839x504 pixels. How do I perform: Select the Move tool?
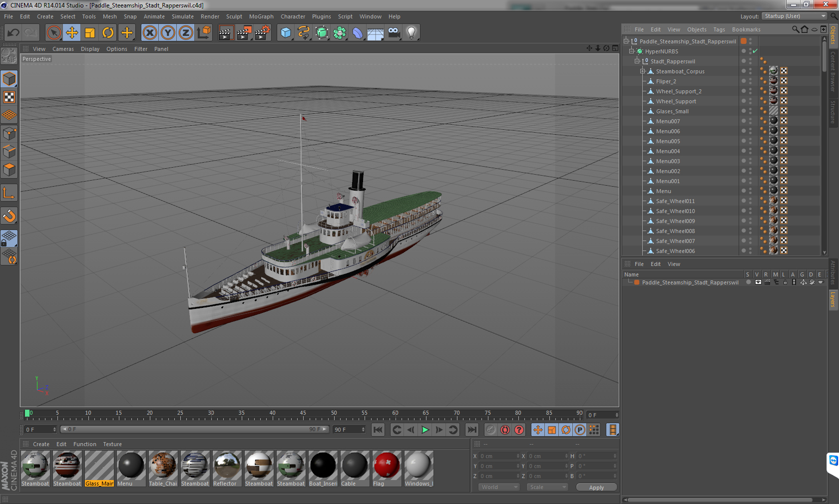click(x=72, y=33)
